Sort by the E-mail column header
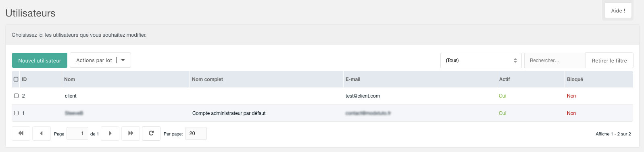644x152 pixels. [x=353, y=79]
